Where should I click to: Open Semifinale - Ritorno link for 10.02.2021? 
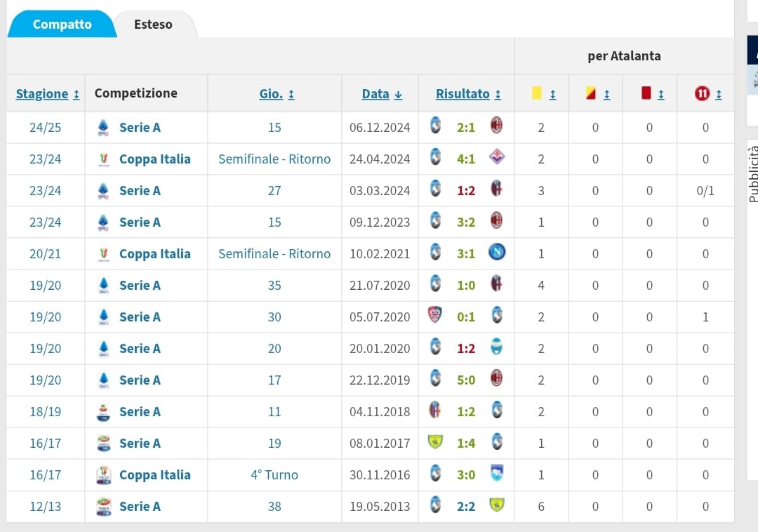click(x=274, y=253)
